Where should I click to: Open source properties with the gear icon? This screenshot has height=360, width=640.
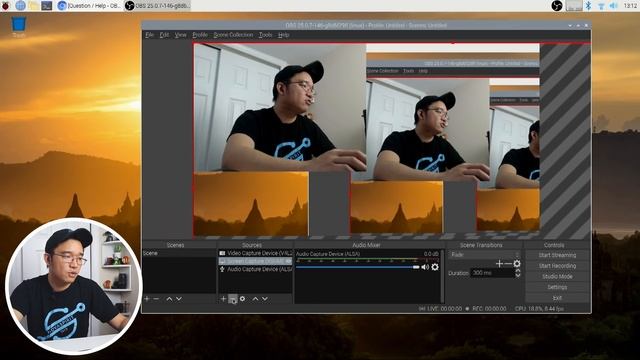coord(242,299)
